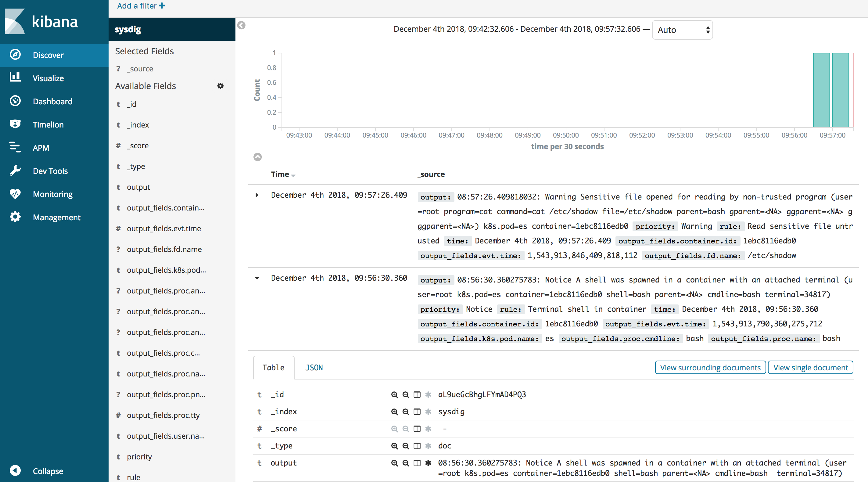This screenshot has width=868, height=482.
Task: Filter for _id value magnifier plus
Action: click(x=394, y=394)
